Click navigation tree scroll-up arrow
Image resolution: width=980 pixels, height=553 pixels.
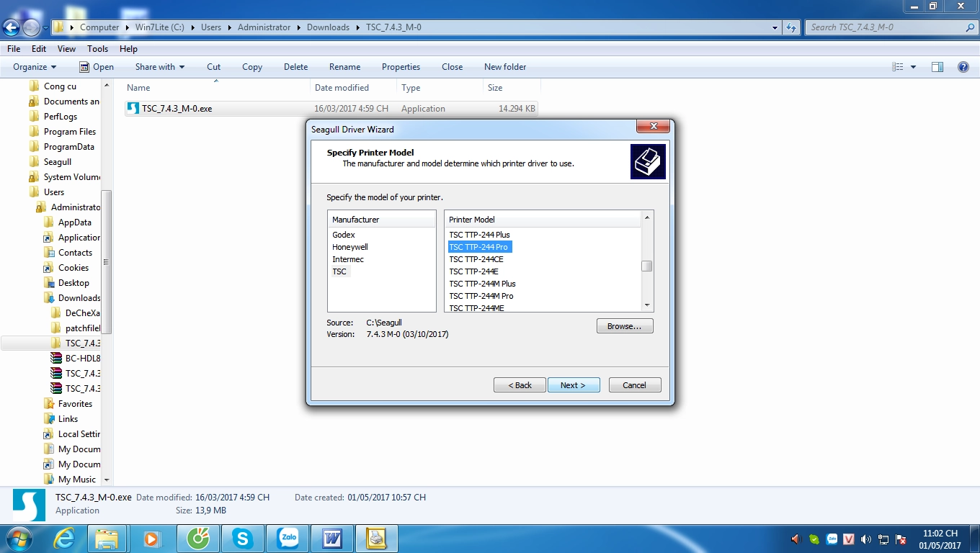click(107, 86)
